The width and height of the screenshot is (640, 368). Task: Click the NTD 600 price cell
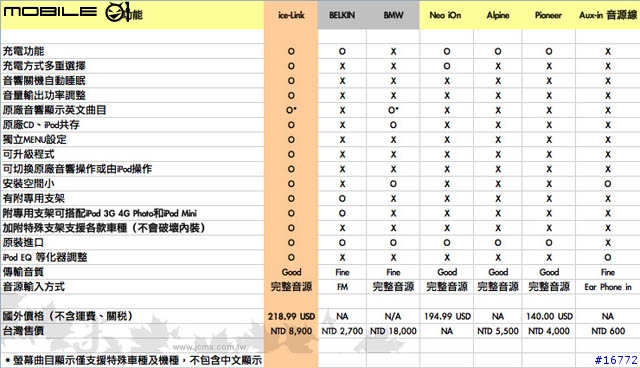pyautogui.click(x=608, y=331)
